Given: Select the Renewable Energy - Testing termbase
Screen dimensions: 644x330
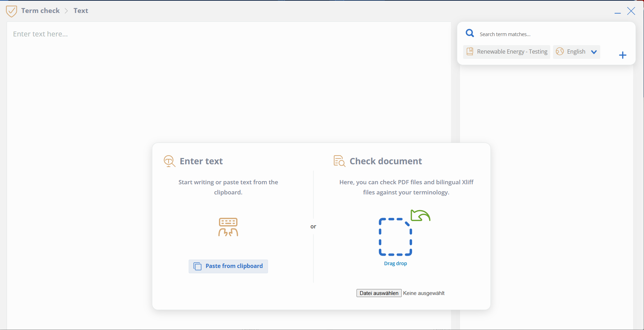Looking at the screenshot, I should (x=507, y=52).
